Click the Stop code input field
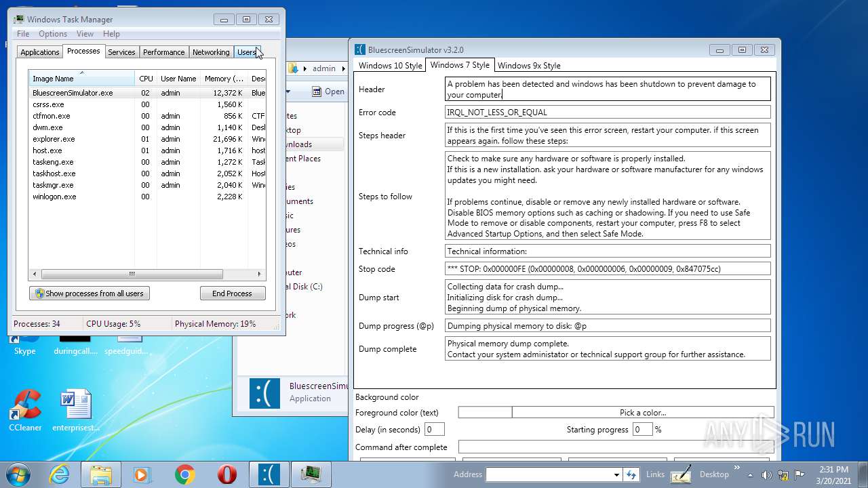 point(608,269)
